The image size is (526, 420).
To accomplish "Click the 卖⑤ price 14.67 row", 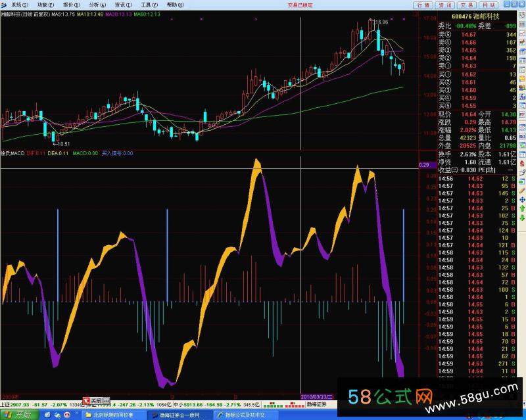I will pyautogui.click(x=477, y=35).
